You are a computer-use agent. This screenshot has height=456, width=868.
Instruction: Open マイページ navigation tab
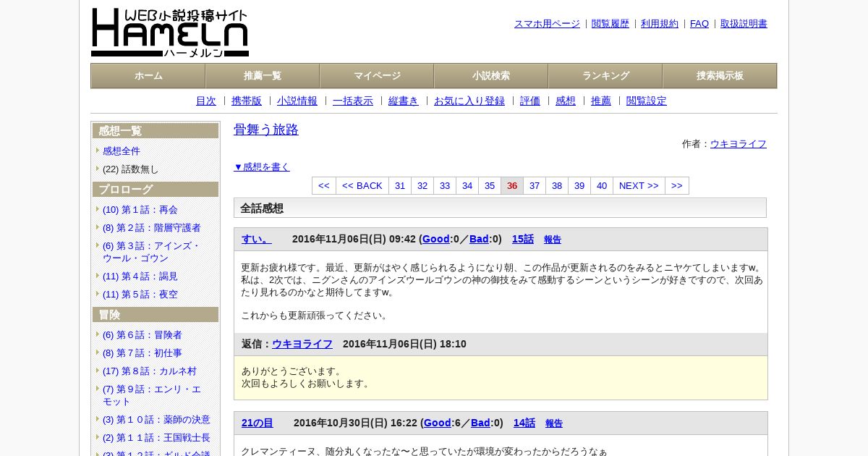[x=377, y=76]
